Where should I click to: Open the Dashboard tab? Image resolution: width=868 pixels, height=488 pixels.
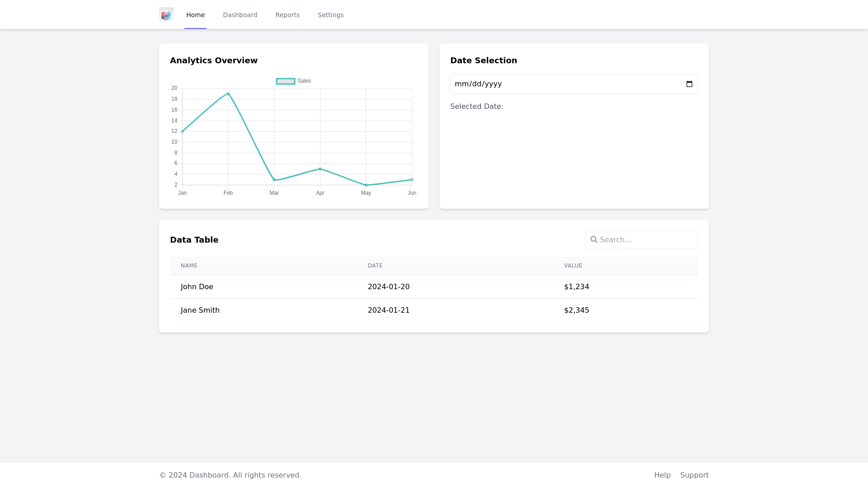pos(240,15)
